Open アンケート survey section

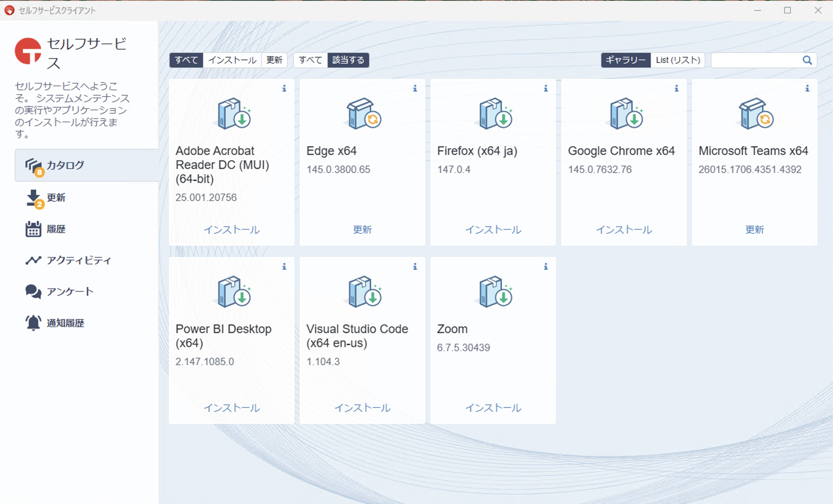(70, 291)
